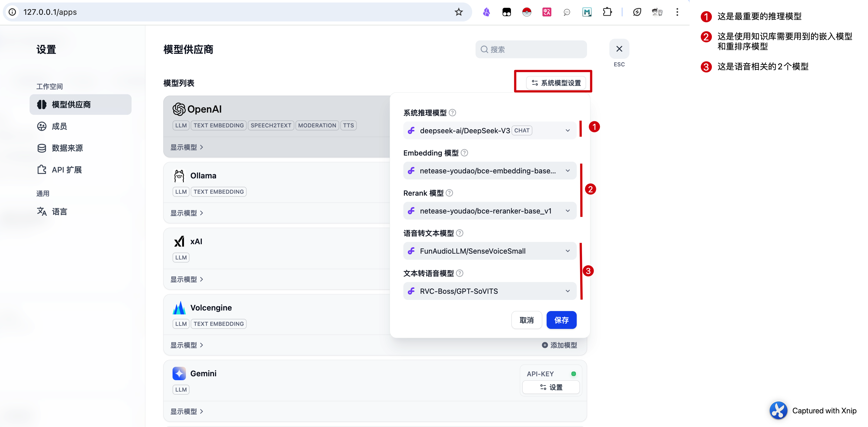Expand 显示模型 under OpenAI
The width and height of the screenshot is (868, 427).
tap(187, 147)
